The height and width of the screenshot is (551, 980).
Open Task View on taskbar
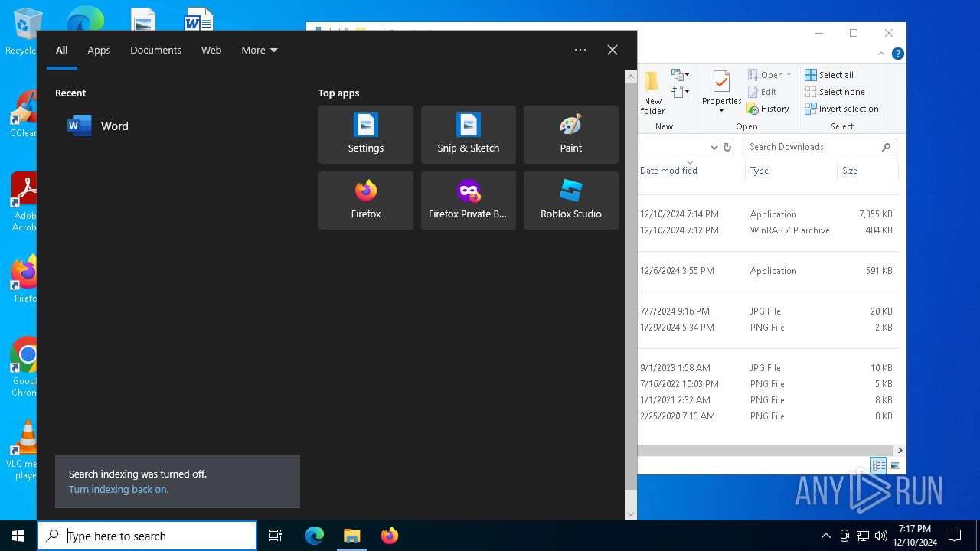click(276, 536)
